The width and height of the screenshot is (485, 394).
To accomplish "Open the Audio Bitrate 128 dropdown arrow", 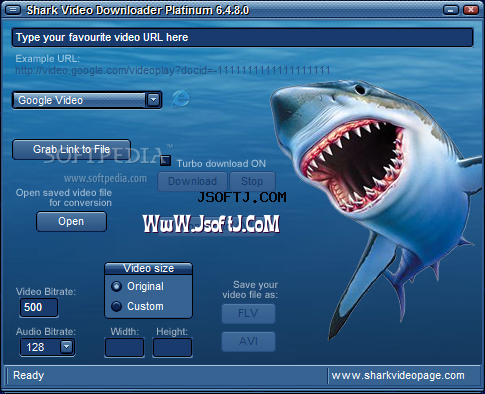I will (x=66, y=347).
